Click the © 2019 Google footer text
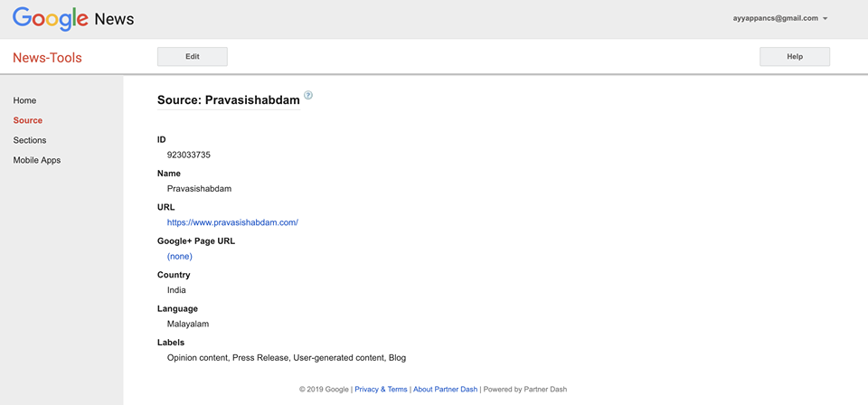This screenshot has width=868, height=405. click(x=325, y=390)
